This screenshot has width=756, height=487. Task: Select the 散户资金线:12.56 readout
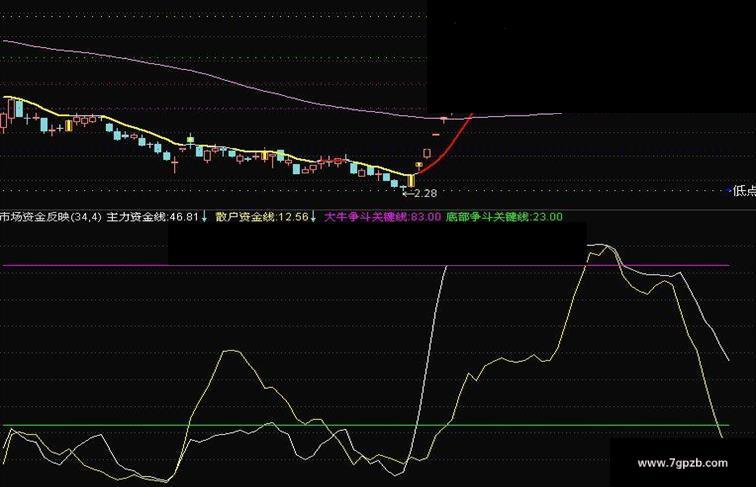pos(262,217)
